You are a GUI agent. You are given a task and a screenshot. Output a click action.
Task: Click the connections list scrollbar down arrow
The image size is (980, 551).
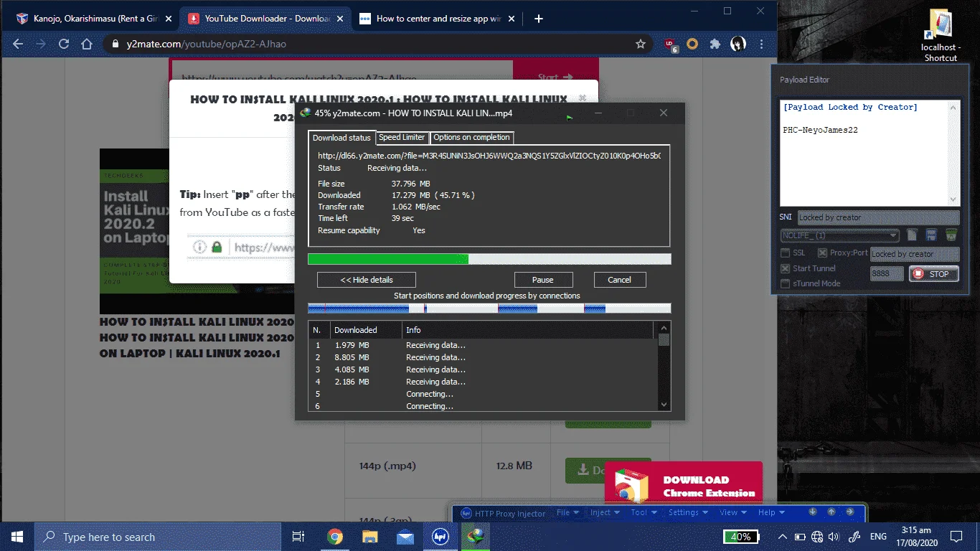click(664, 405)
